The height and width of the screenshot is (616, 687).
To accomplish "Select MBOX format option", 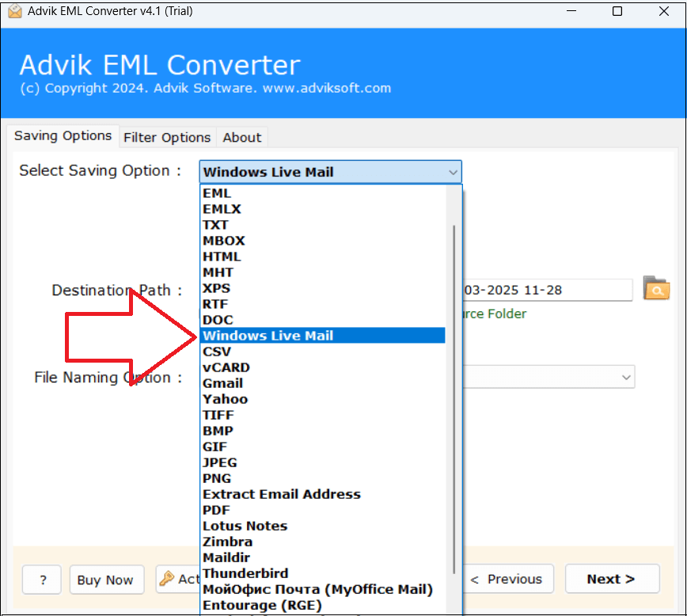I will tap(322, 240).
